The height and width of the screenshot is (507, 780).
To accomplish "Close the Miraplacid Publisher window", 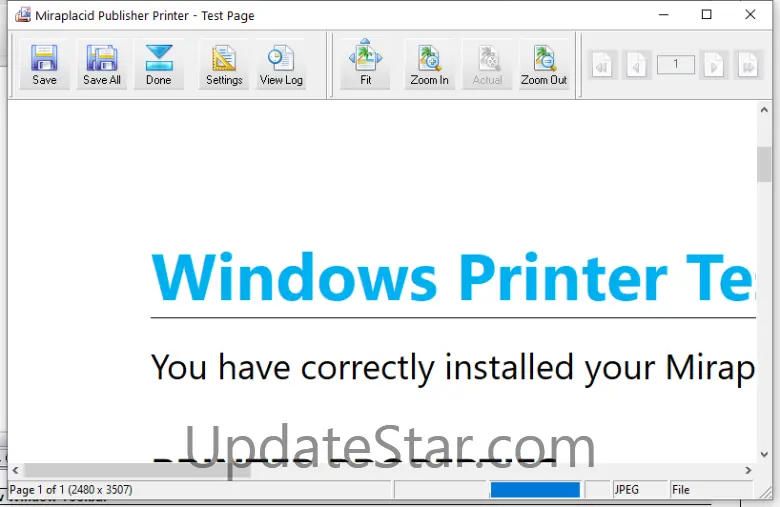I will [x=750, y=15].
